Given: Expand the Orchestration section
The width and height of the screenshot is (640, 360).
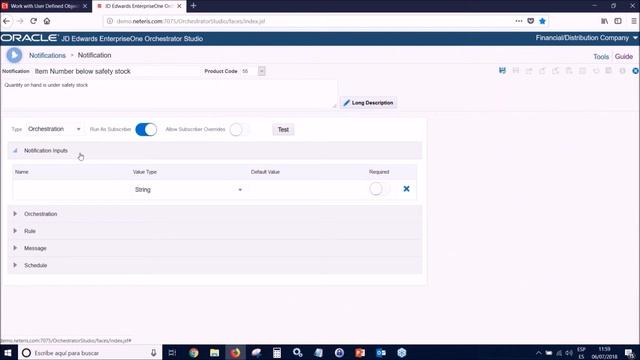Looking at the screenshot, I should (x=15, y=214).
